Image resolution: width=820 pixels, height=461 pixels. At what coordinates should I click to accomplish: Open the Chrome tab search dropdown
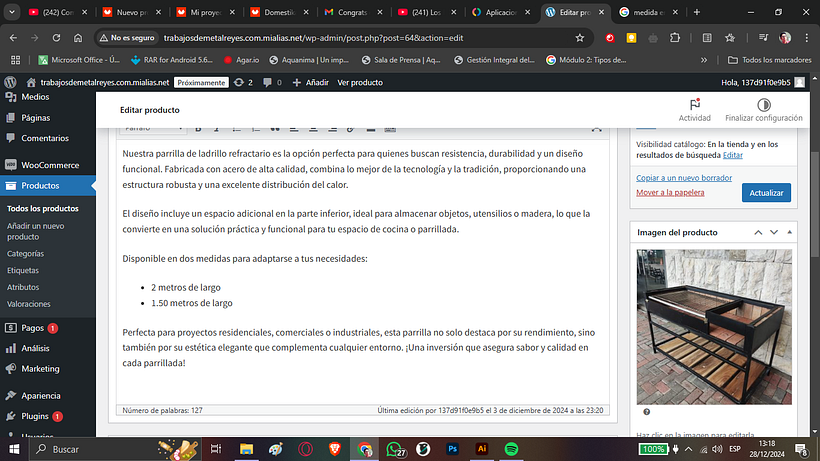pyautogui.click(x=12, y=12)
